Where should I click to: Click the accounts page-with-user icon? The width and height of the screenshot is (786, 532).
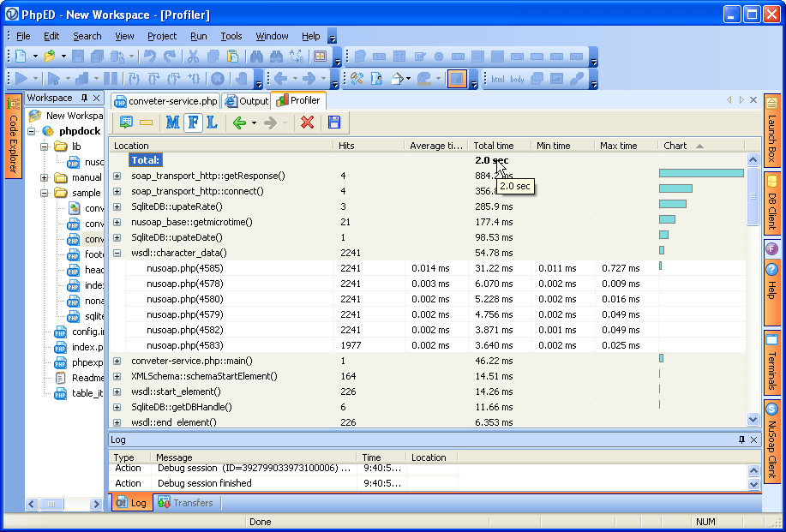coord(376,78)
